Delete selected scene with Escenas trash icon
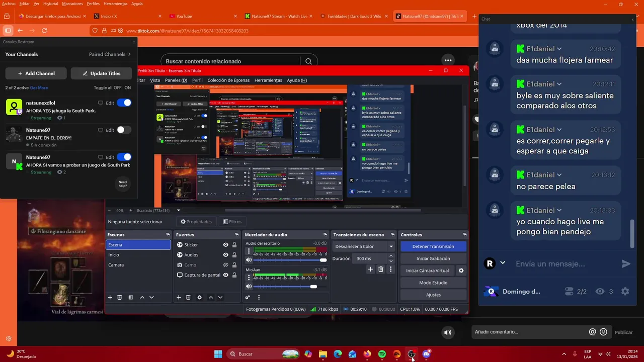 [x=119, y=297]
